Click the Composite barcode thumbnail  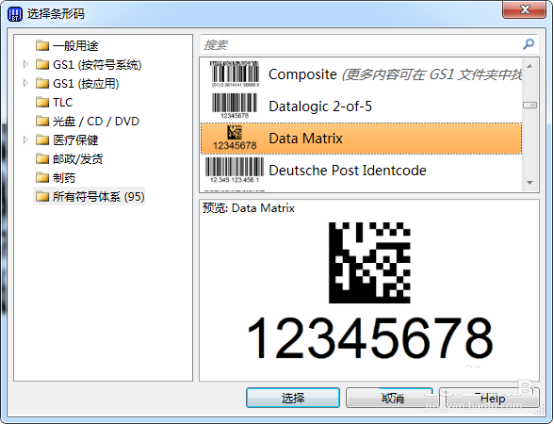pyautogui.click(x=235, y=74)
